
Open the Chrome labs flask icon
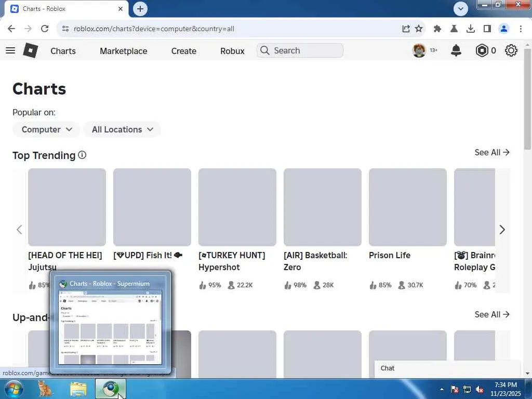tap(454, 29)
